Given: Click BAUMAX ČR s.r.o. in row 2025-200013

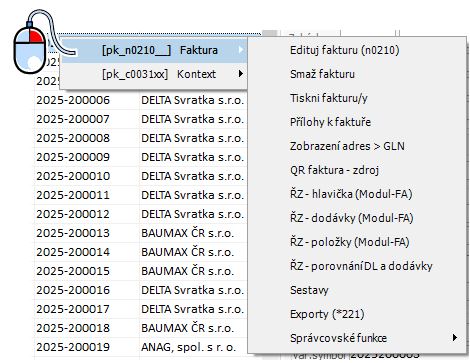Looking at the screenshot, I should [187, 233].
